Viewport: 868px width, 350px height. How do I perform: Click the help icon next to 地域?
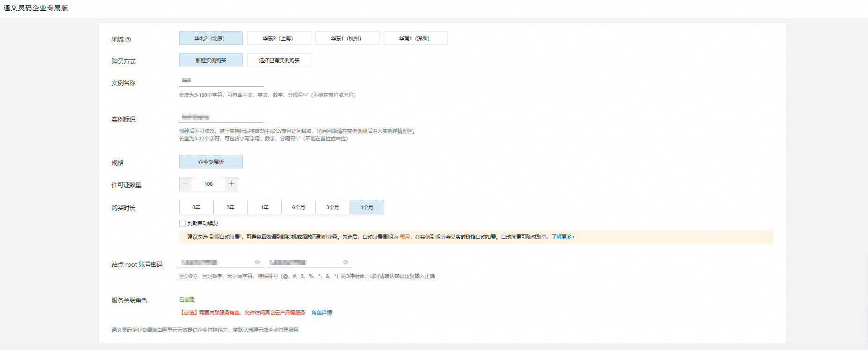(x=128, y=40)
